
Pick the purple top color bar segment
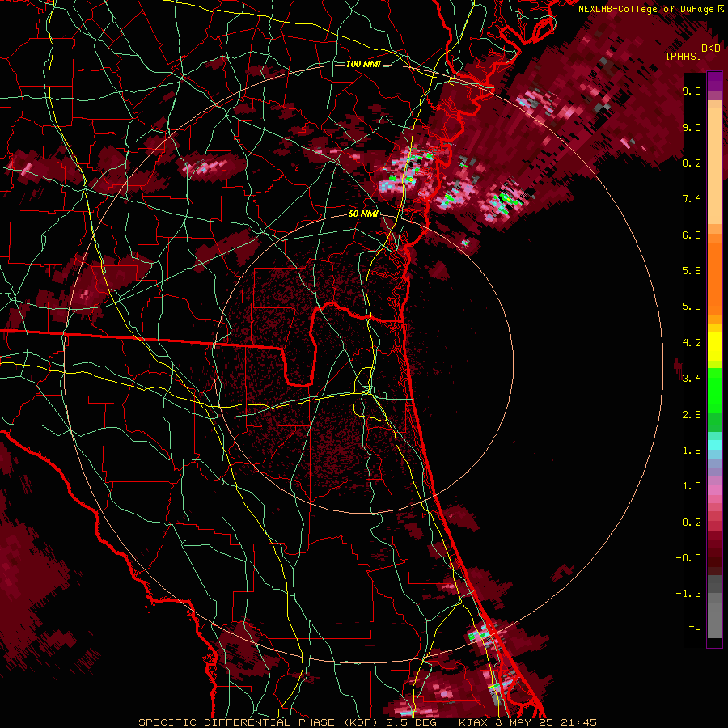point(714,81)
